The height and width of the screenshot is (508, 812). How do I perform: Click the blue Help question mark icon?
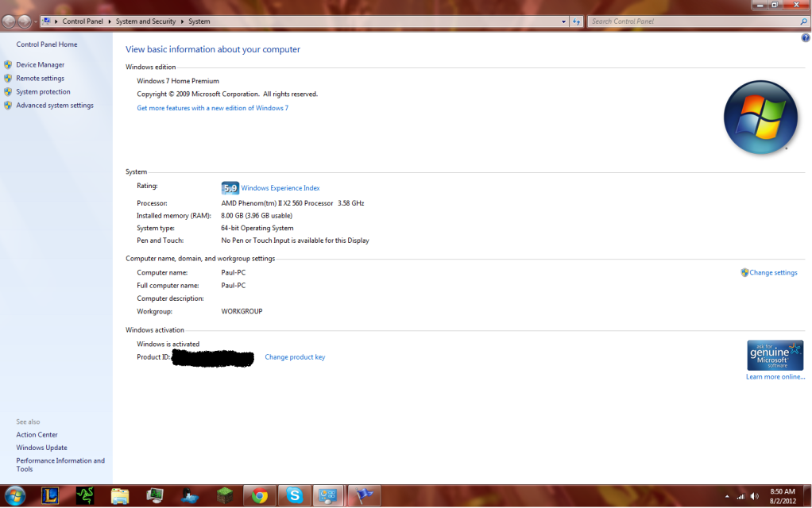click(806, 38)
